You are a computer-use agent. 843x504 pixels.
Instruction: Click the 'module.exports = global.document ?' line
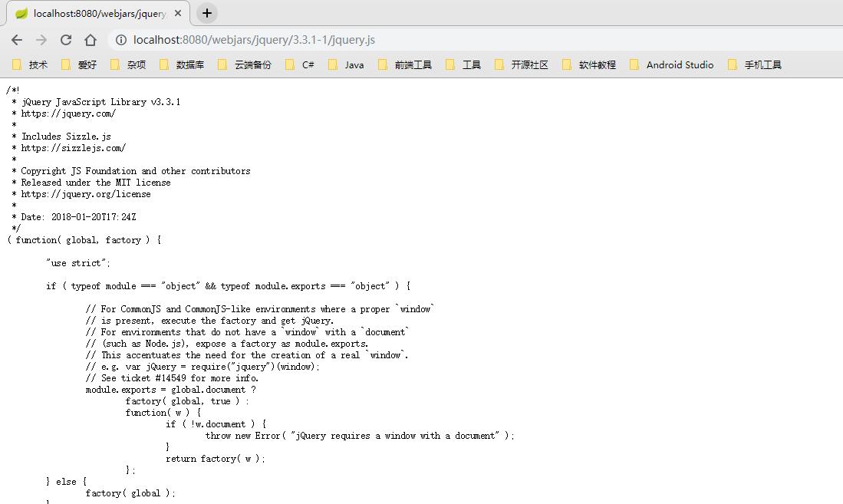(x=171, y=390)
